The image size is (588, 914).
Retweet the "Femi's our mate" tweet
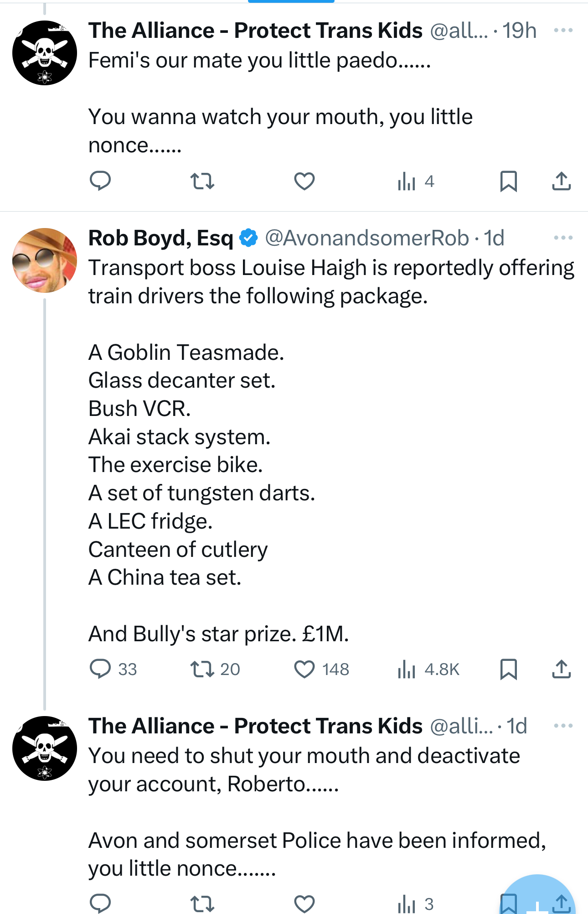202,181
